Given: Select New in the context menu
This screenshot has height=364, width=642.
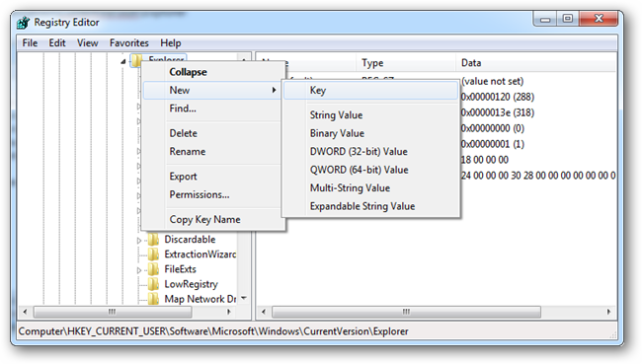Looking at the screenshot, I should (x=211, y=90).
